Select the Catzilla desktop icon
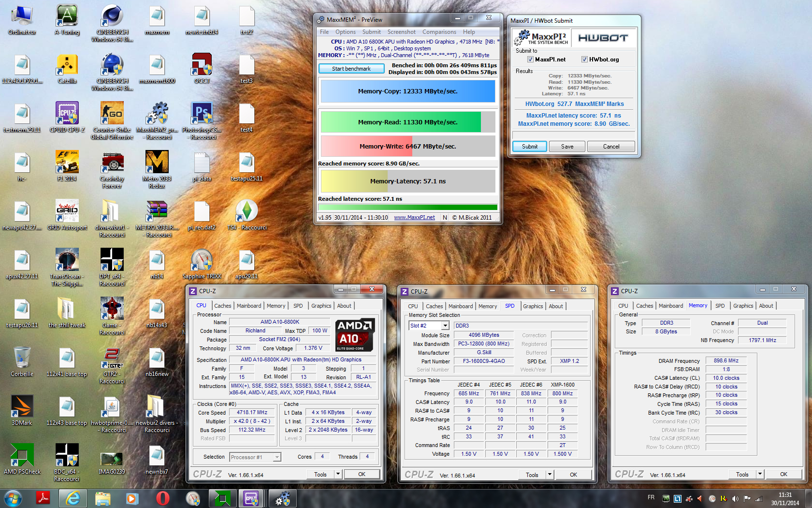The height and width of the screenshot is (508, 812). [67, 68]
